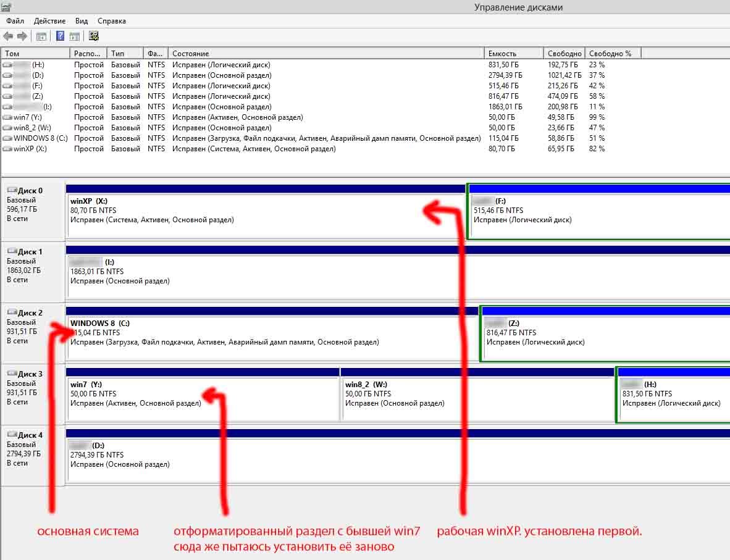Click the drive icon of volume (H:) row
The width and height of the screenshot is (730, 560).
(x=7, y=65)
